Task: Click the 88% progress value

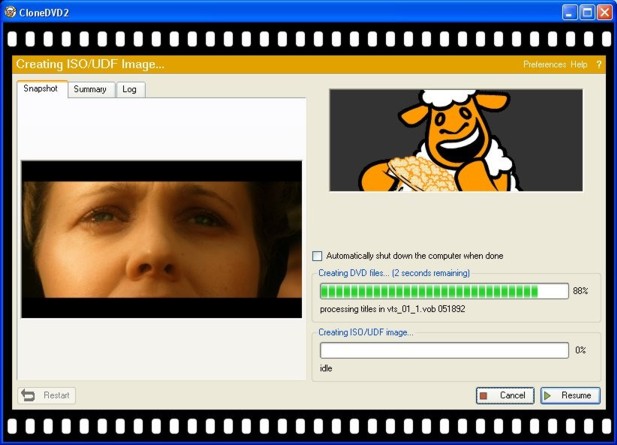Action: [580, 291]
